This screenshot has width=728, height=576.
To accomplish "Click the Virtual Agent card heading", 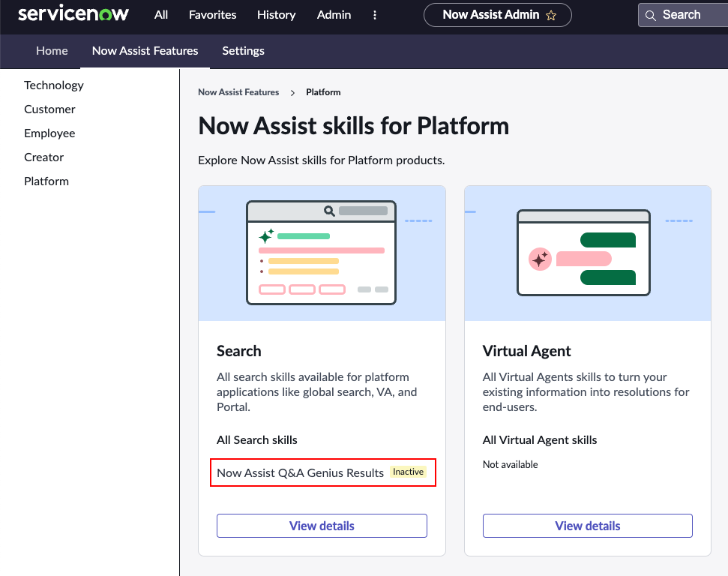I will pos(526,351).
